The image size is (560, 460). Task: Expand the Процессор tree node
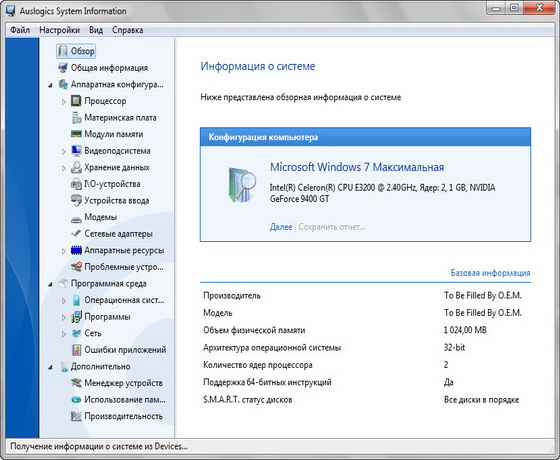(64, 102)
